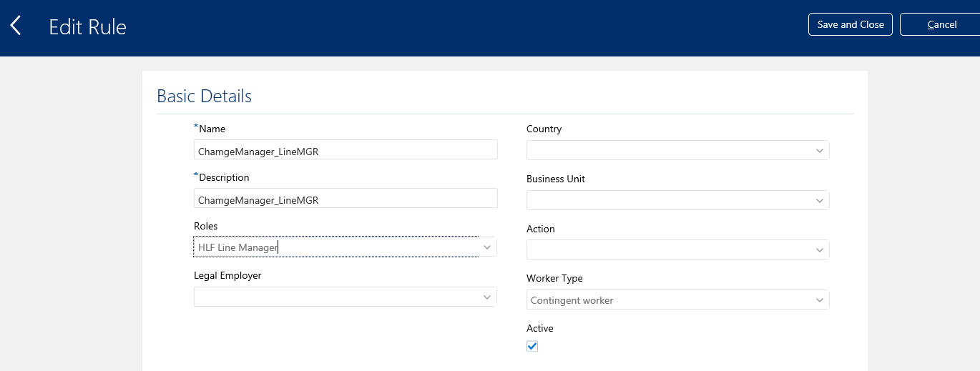Expand the Roles dropdown arrow

pyautogui.click(x=487, y=247)
